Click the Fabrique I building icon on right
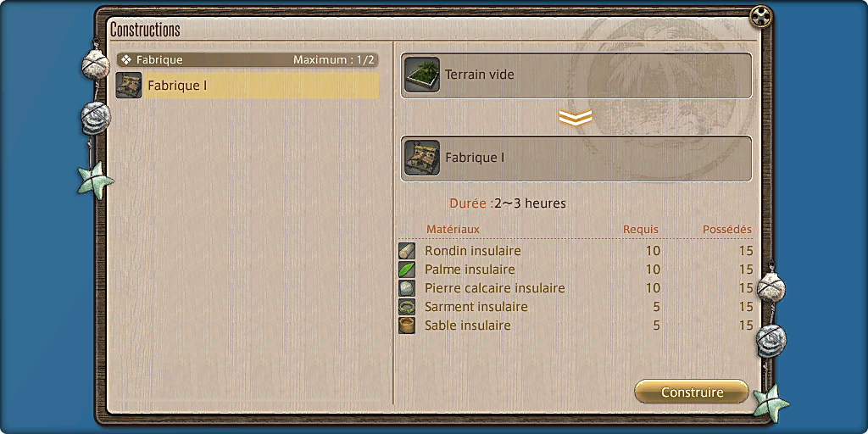 coord(422,158)
